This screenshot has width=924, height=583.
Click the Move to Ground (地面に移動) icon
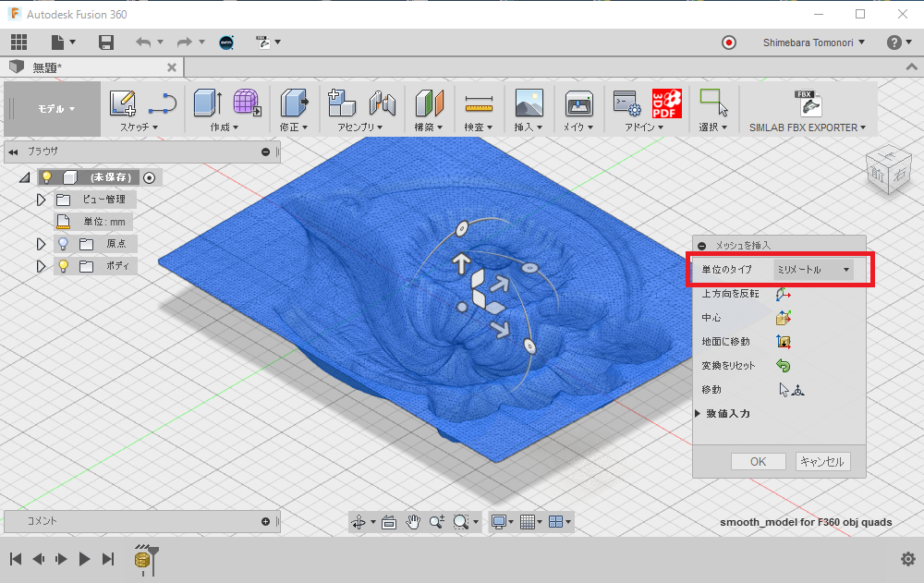click(784, 342)
